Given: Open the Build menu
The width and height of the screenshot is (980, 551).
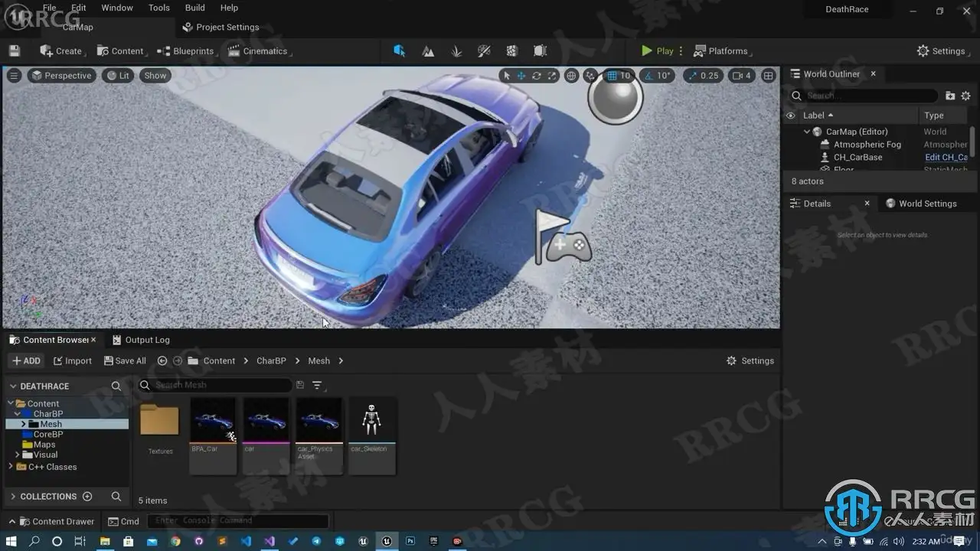Looking at the screenshot, I should point(194,8).
